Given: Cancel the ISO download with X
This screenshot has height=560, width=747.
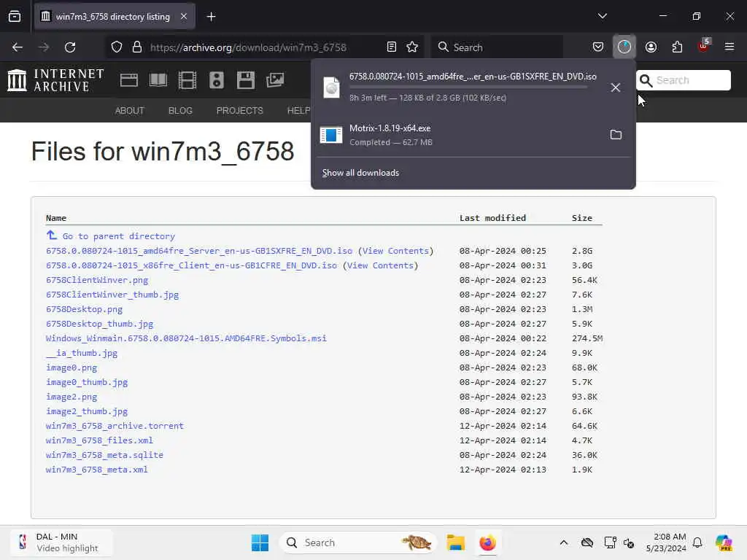Looking at the screenshot, I should [616, 87].
